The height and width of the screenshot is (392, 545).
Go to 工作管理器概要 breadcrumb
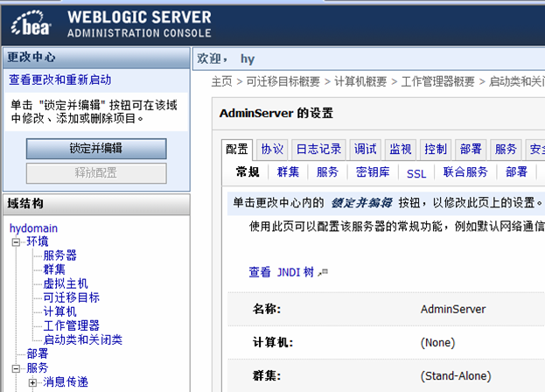tap(438, 81)
